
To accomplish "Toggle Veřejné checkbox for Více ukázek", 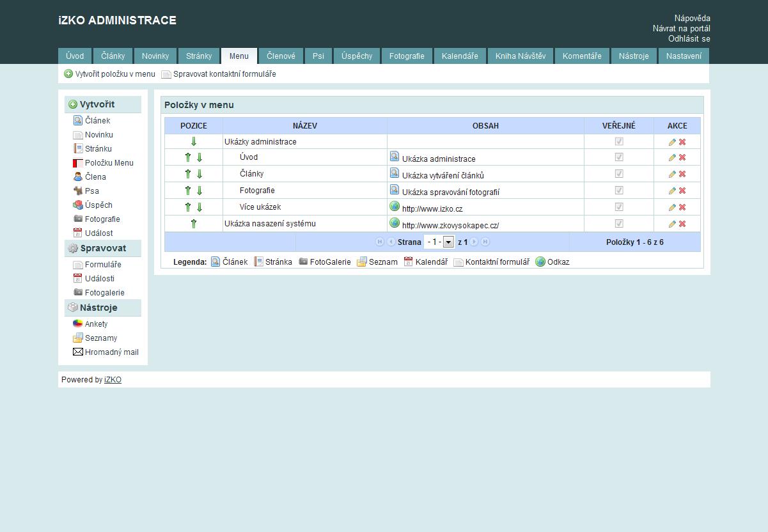I will (x=619, y=207).
